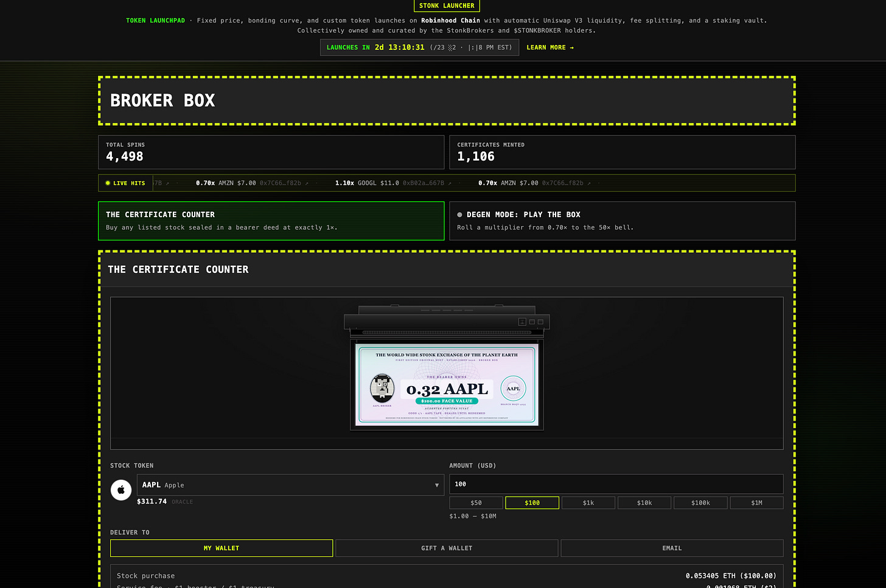Viewport: 886px width, 588px height.
Task: Click the AAPL certificate preview
Action: coord(447,385)
